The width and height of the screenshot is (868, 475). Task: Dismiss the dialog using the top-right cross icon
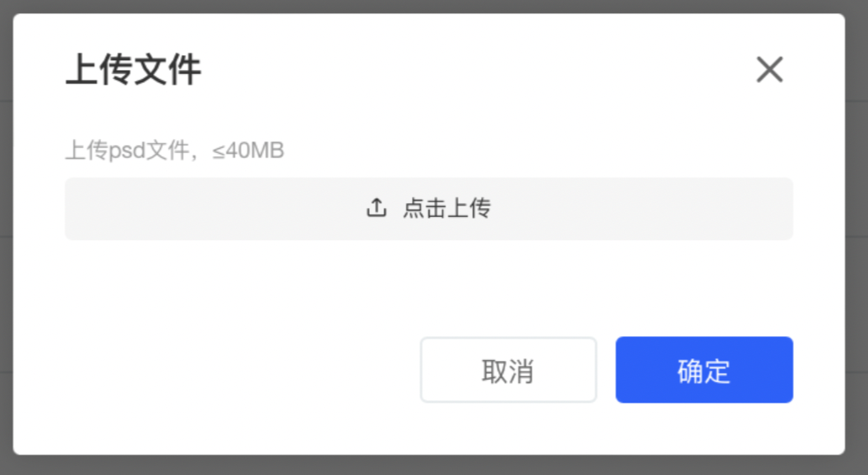point(769,70)
